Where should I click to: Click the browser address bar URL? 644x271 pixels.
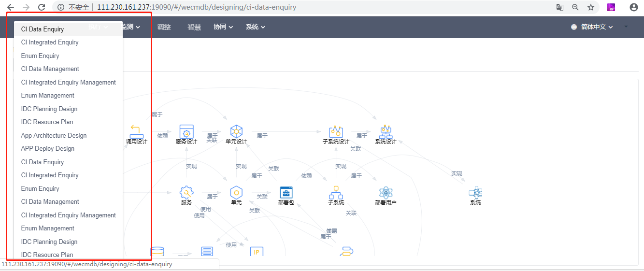click(197, 7)
